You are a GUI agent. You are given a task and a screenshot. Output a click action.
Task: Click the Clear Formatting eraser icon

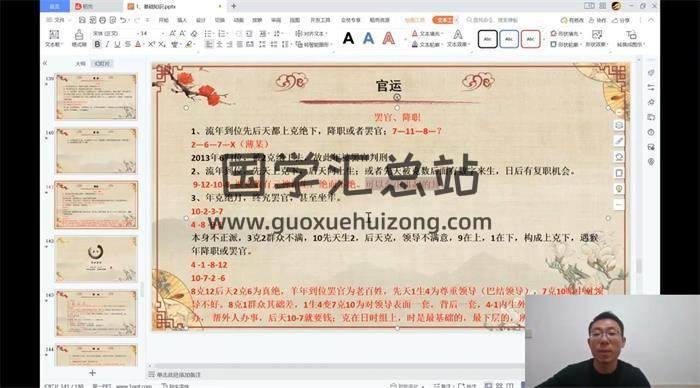pyautogui.click(x=194, y=33)
